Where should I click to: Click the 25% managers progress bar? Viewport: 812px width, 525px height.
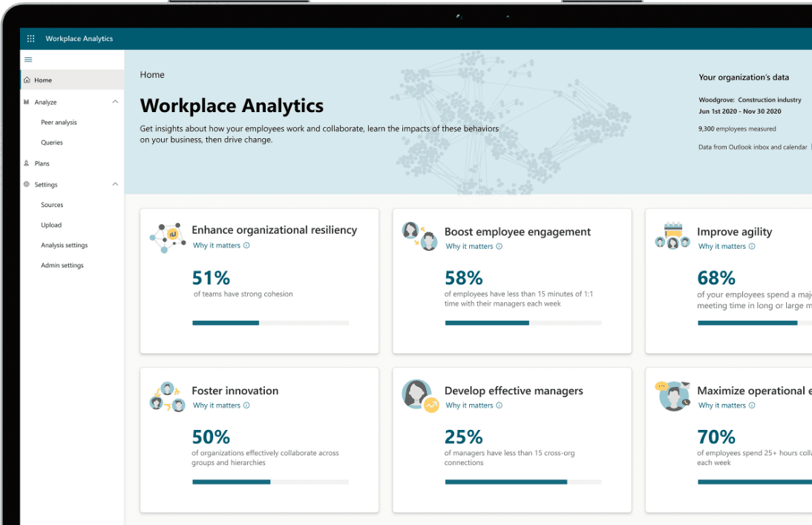523,482
